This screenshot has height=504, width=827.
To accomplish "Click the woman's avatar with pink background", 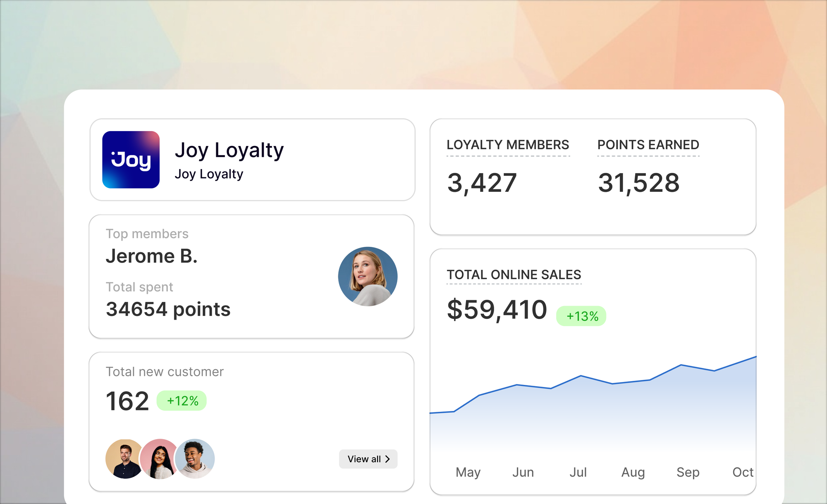I will 159,459.
